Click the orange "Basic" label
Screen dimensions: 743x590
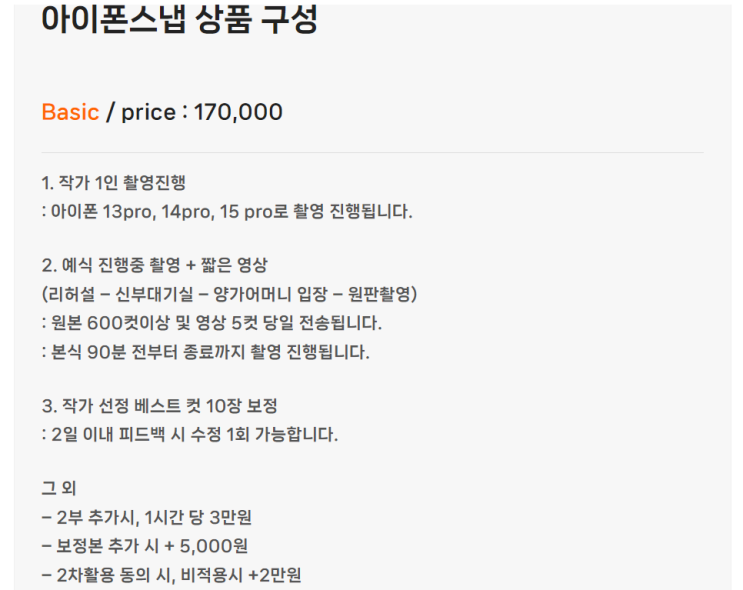[70, 112]
